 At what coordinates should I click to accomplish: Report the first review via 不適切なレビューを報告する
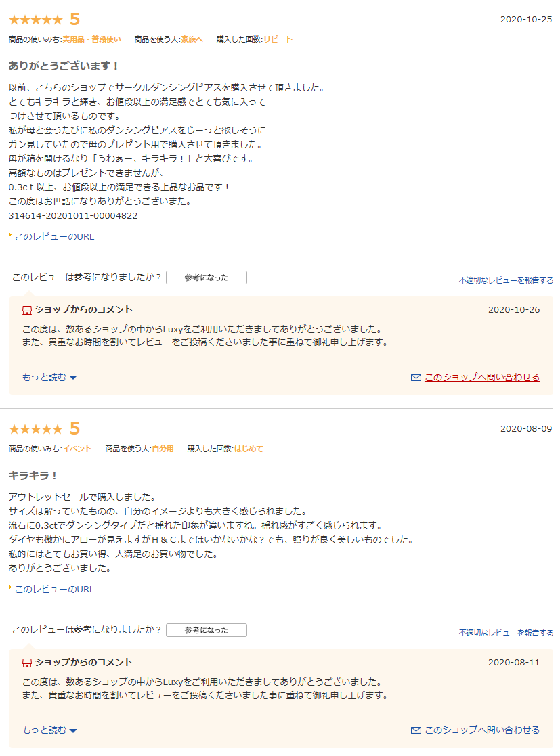coord(506,280)
